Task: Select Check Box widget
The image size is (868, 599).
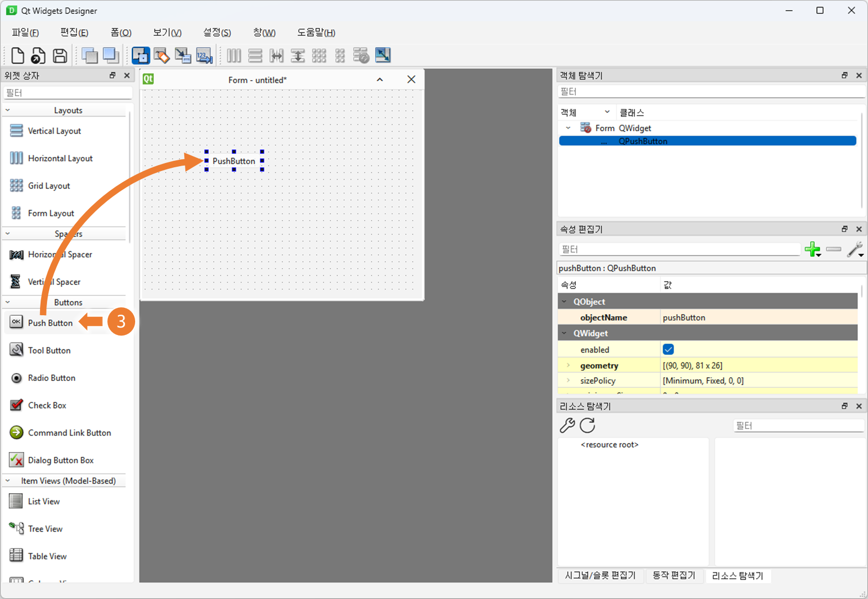Action: (x=47, y=405)
